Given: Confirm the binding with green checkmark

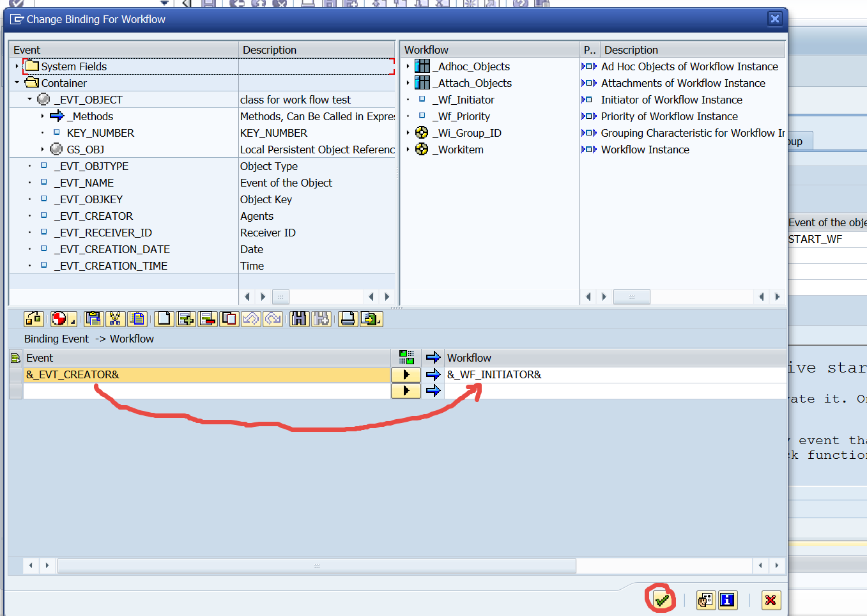Looking at the screenshot, I should pyautogui.click(x=661, y=600).
